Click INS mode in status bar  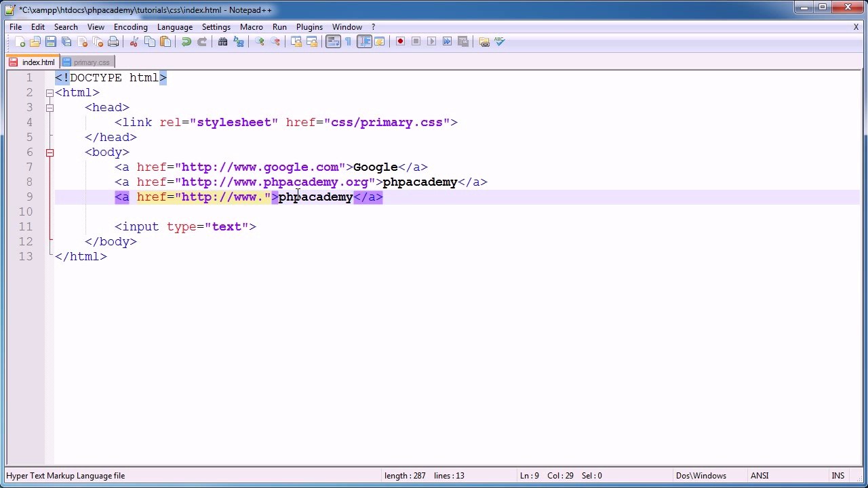tap(838, 476)
